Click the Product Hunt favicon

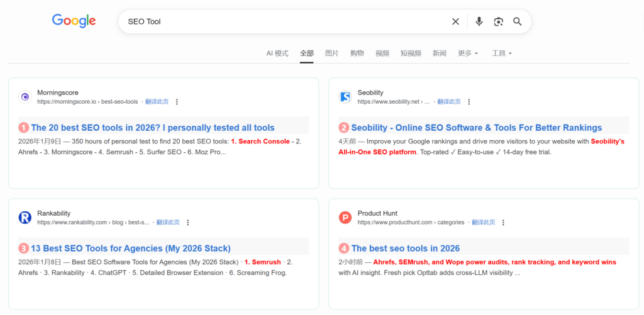click(x=345, y=218)
